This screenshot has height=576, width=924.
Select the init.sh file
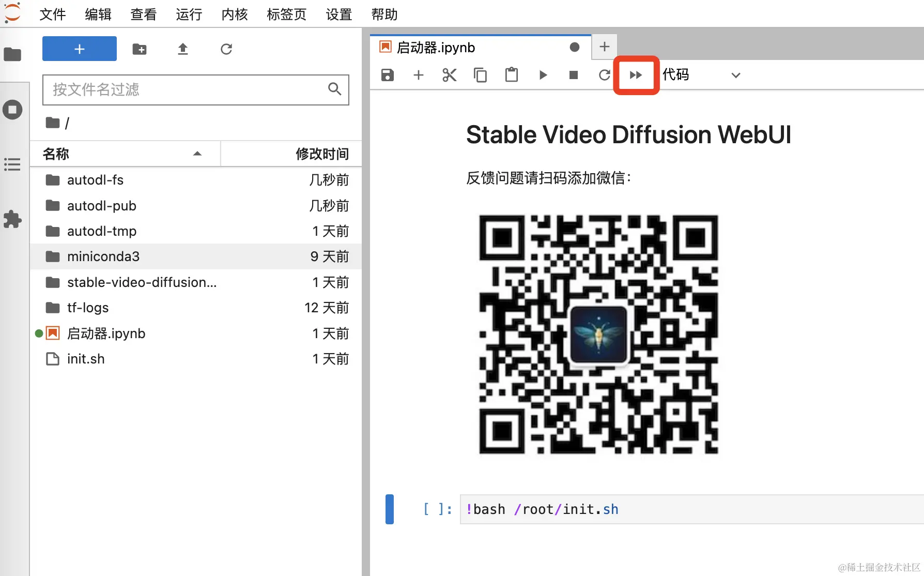(196, 359)
